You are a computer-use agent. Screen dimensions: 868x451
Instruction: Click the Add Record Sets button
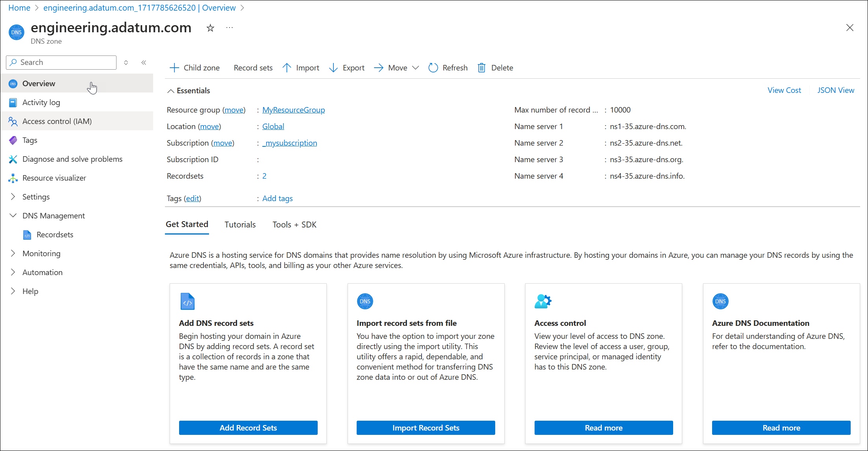pyautogui.click(x=248, y=428)
